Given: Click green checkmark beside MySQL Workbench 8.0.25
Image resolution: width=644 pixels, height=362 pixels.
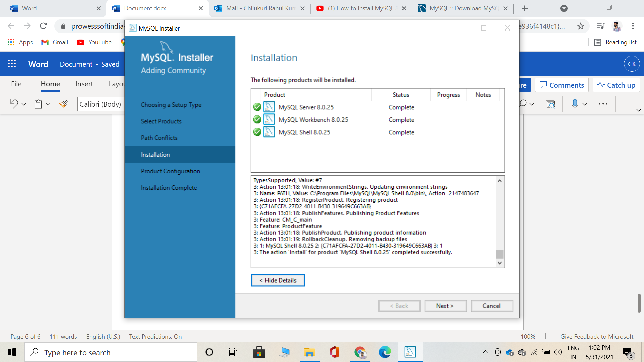Looking at the screenshot, I should [257, 119].
